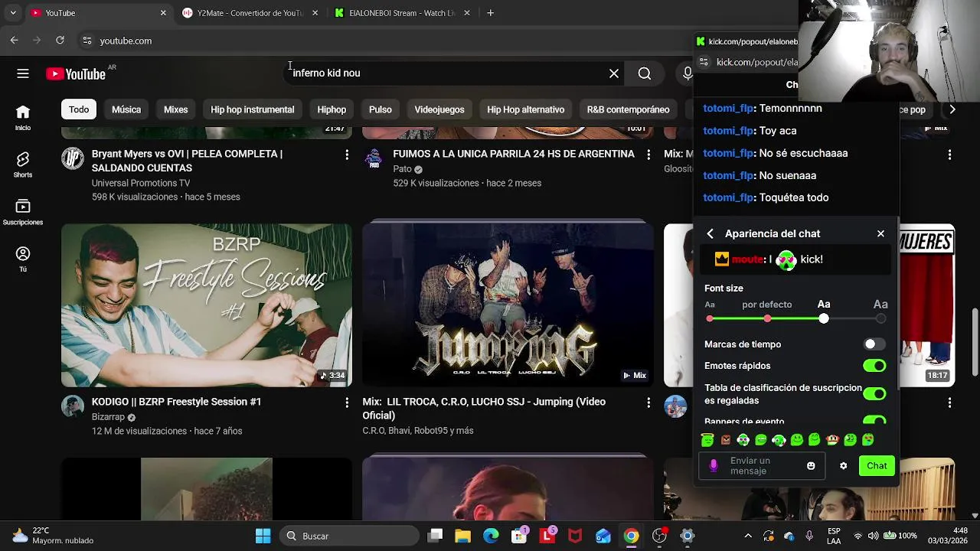The height and width of the screenshot is (551, 980).
Task: Open the Tú profile section
Action: pos(23,259)
